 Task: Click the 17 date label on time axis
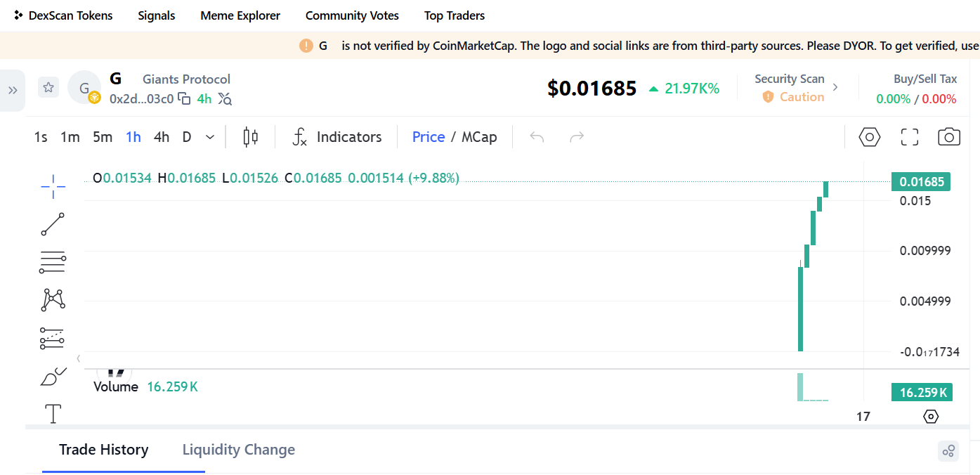863,417
